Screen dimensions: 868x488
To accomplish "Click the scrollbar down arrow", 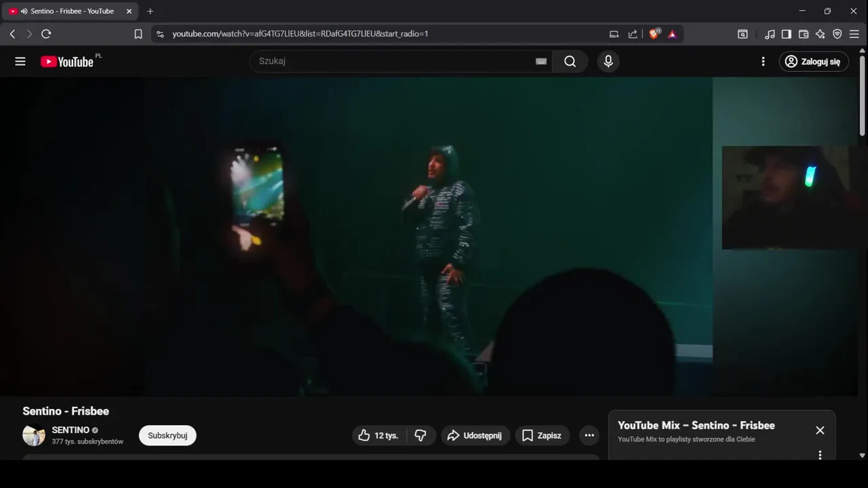I will 863,455.
